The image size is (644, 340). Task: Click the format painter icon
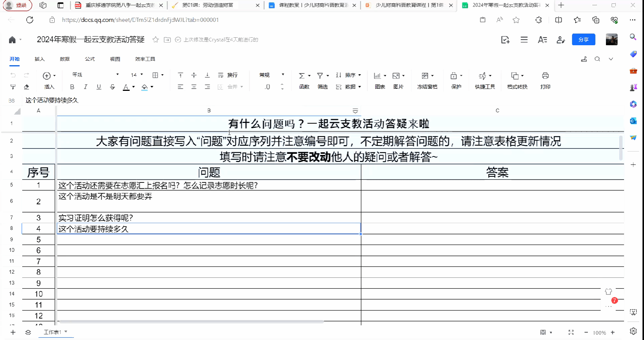pos(13,87)
